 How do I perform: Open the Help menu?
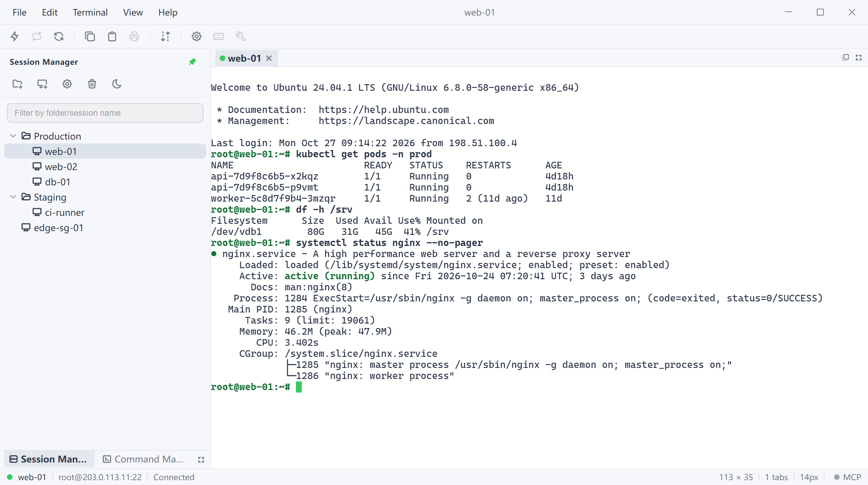click(x=168, y=12)
